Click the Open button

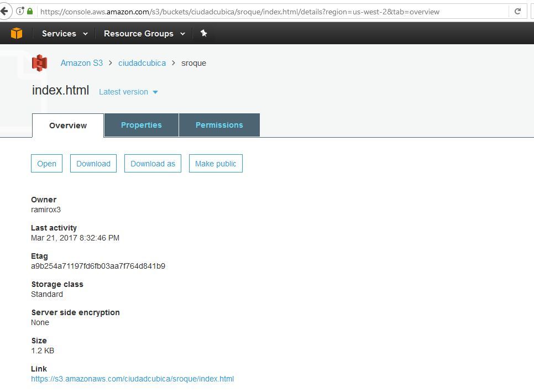coord(46,164)
